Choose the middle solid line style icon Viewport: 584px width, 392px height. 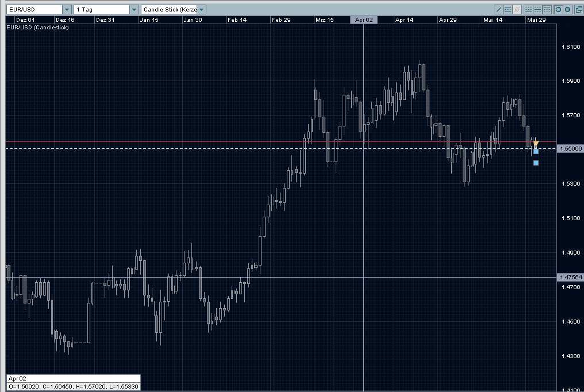538,9
